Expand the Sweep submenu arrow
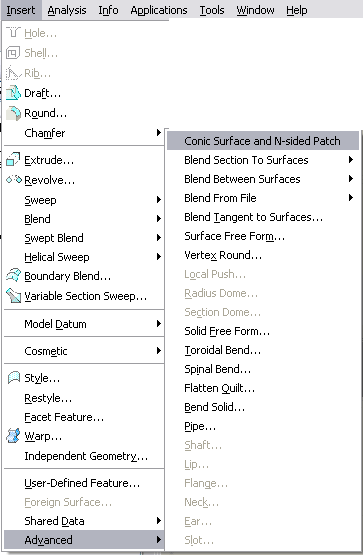 point(159,200)
